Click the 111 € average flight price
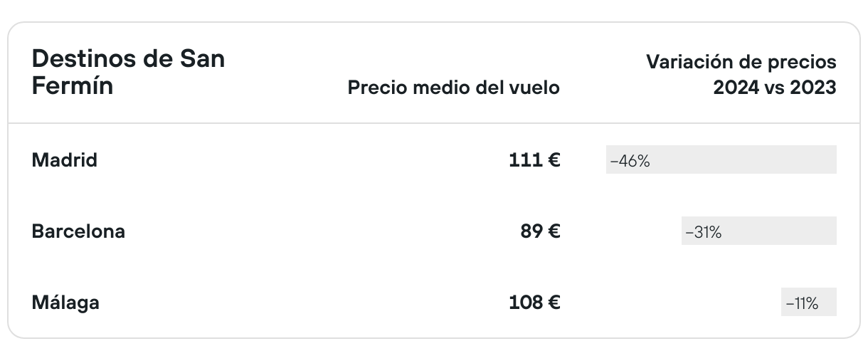Screen dimensions: 868x346 (x=534, y=160)
